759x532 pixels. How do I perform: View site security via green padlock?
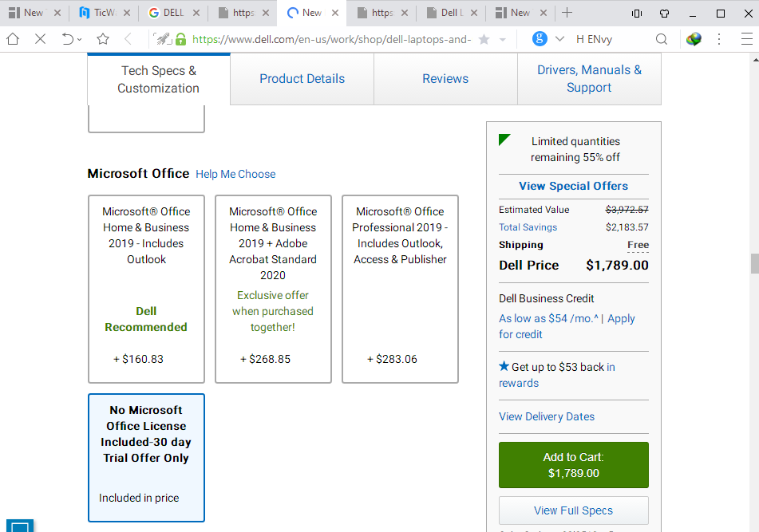181,39
